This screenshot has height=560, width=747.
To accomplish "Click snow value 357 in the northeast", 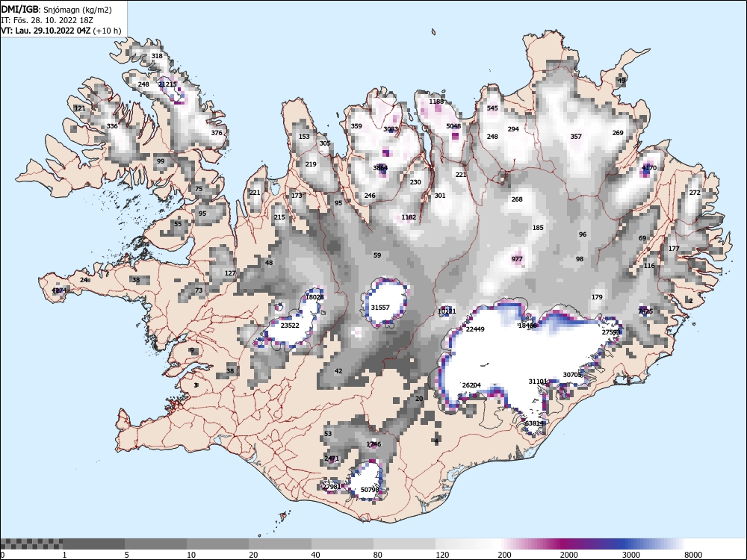I will point(576,136).
